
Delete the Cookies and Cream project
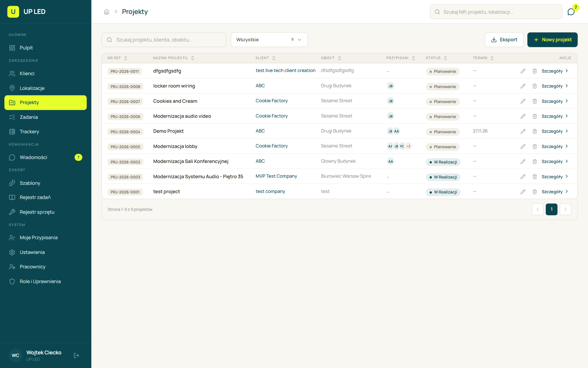click(x=534, y=101)
